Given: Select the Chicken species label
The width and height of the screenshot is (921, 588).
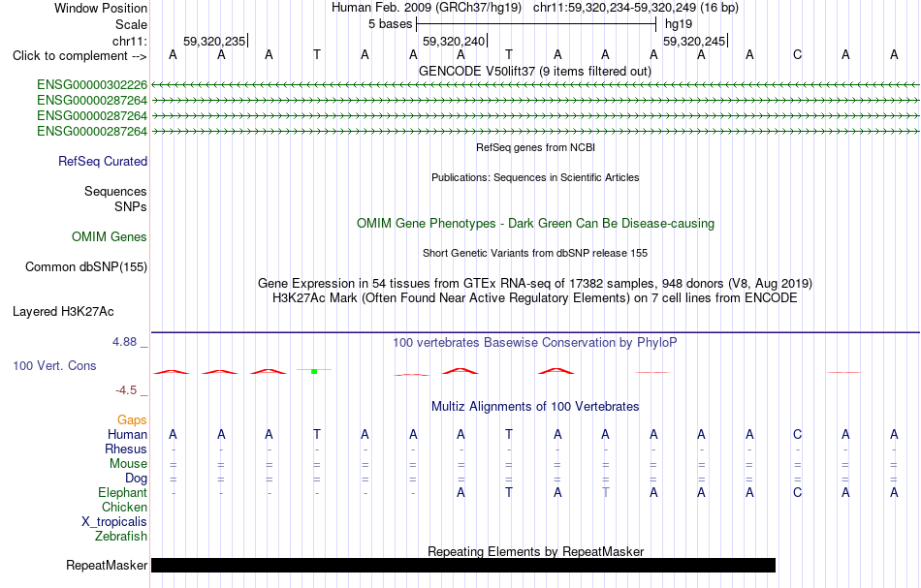Looking at the screenshot, I should coord(124,507).
